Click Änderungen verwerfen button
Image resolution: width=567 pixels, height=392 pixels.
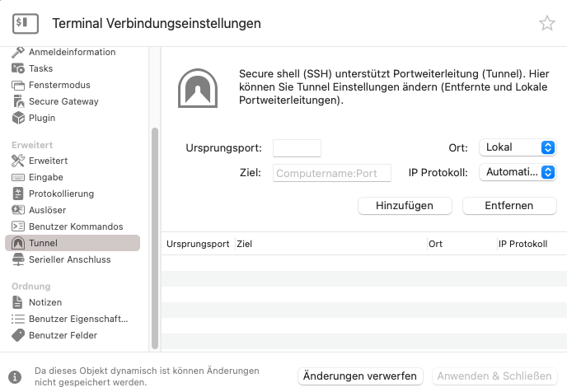(x=360, y=376)
